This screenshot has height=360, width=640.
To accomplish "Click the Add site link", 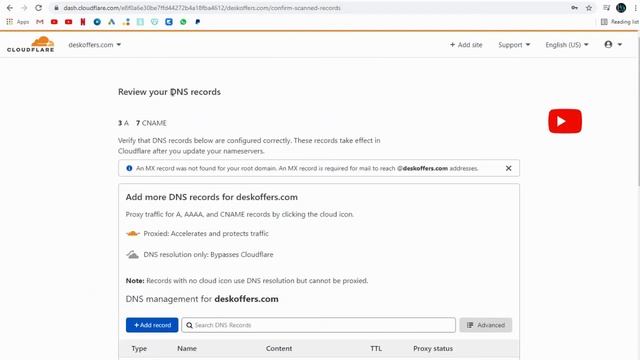I will 466,44.
